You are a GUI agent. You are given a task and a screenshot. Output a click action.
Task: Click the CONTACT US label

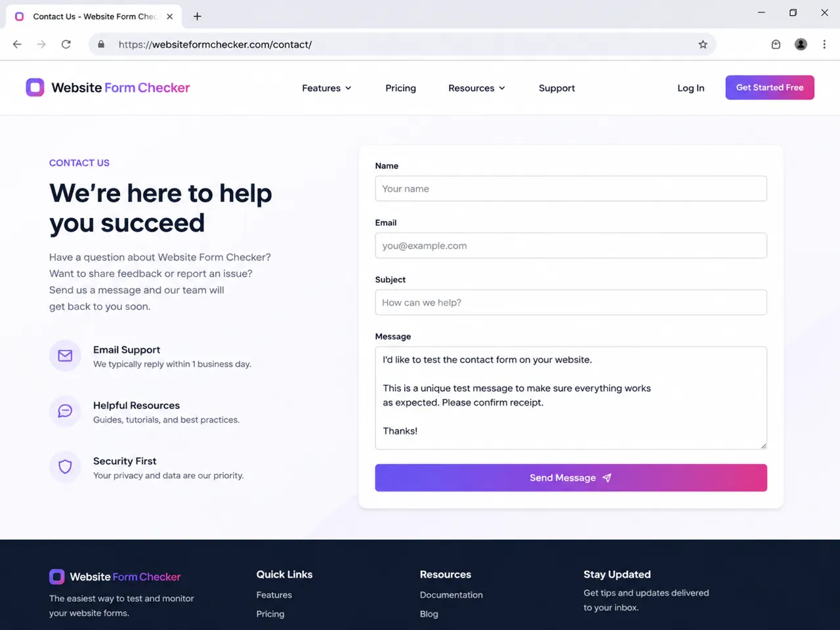[x=79, y=163]
